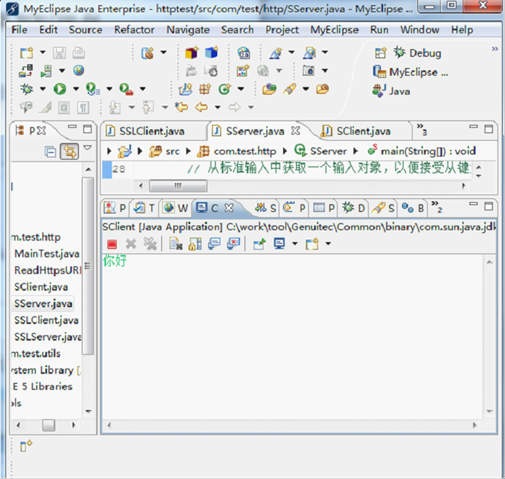505x479 pixels.
Task: Click editor horizontal scrollbar thumb
Action: point(178,186)
